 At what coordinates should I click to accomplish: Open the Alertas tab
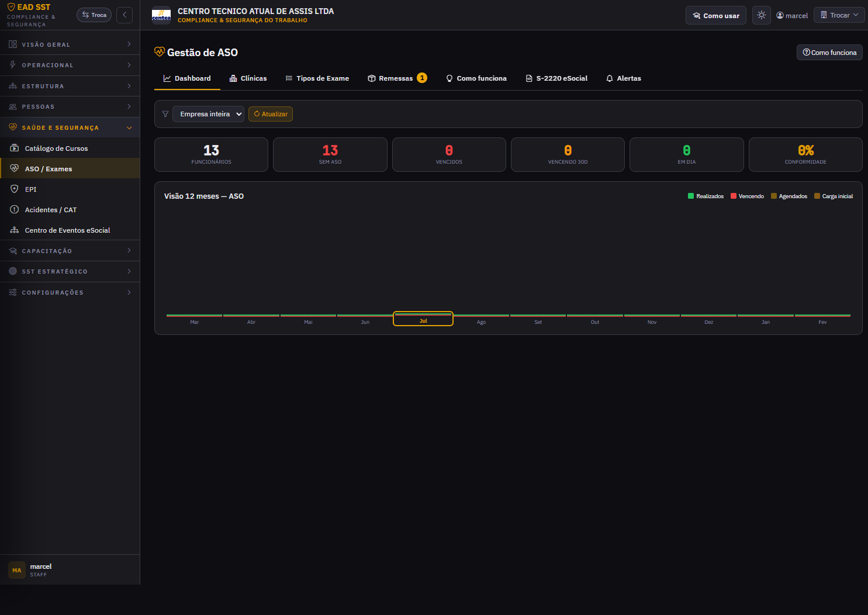click(x=624, y=78)
